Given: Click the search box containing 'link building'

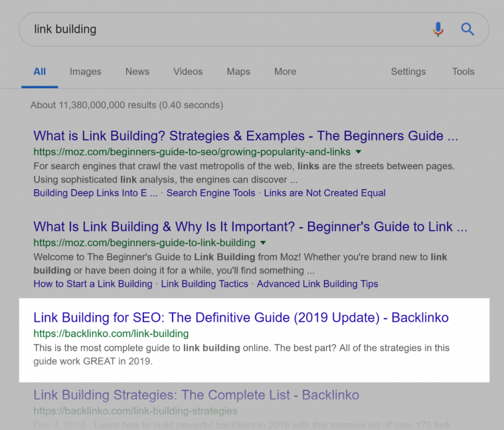Looking at the screenshot, I should pos(254,29).
